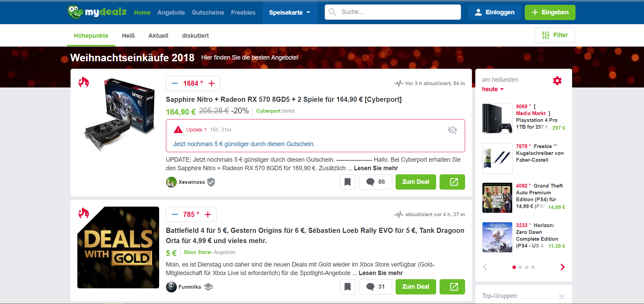Open the Grand Theft Auto Premium Edition deal
Image resolution: width=644 pixels, height=304 pixels.
point(540,196)
